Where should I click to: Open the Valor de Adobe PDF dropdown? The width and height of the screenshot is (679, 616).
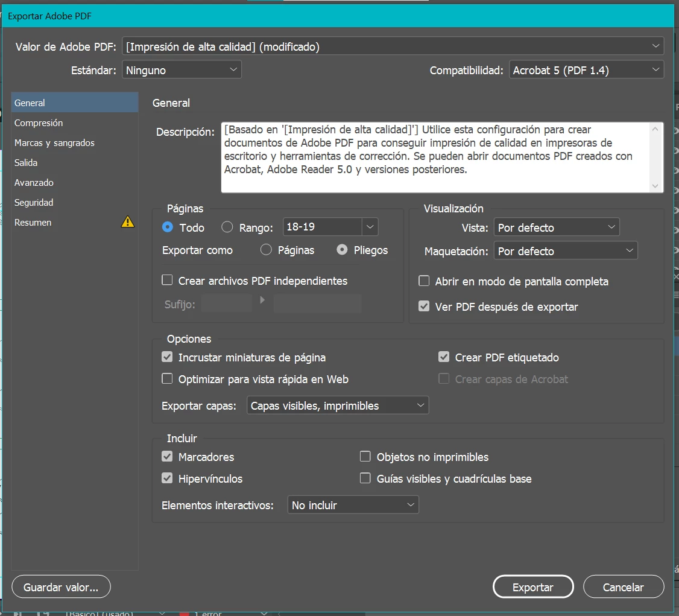click(x=393, y=46)
